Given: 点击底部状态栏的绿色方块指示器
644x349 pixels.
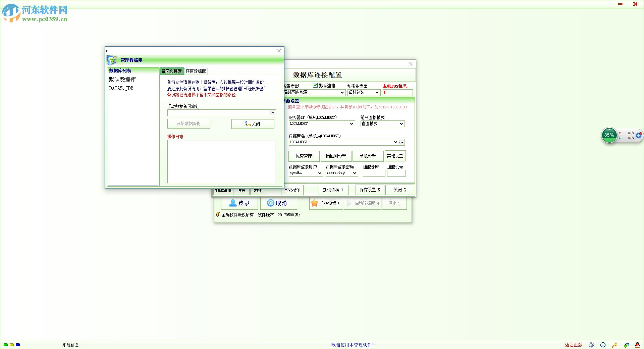Looking at the screenshot, I should coord(6,345).
